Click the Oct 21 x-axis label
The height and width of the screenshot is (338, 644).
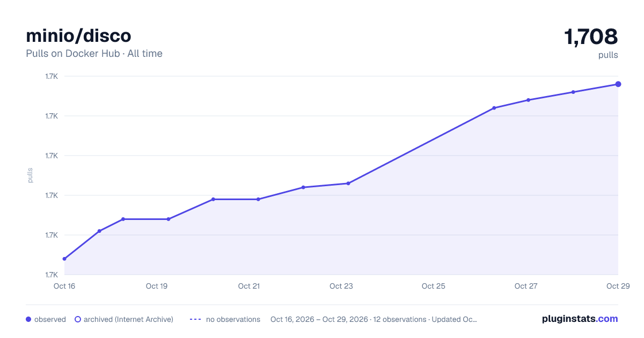tap(249, 286)
